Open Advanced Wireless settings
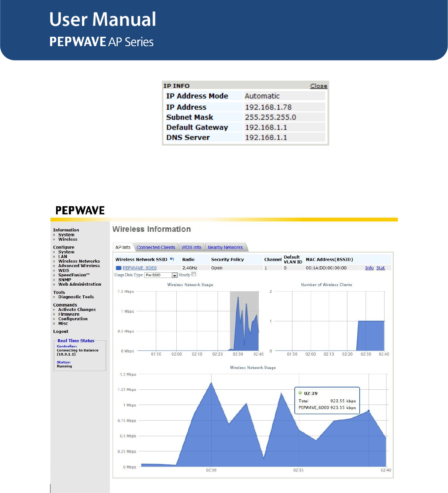Image resolution: width=448 pixels, height=493 pixels. [x=79, y=266]
